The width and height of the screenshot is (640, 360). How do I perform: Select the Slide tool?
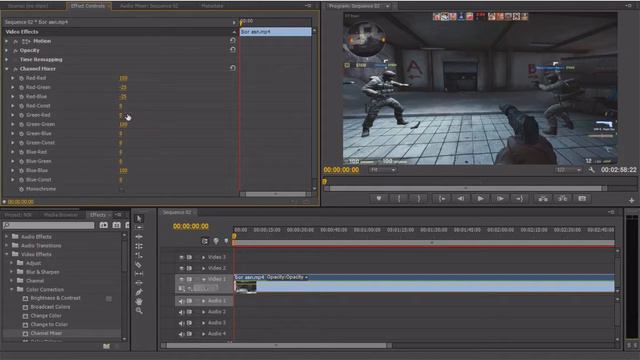[x=139, y=283]
